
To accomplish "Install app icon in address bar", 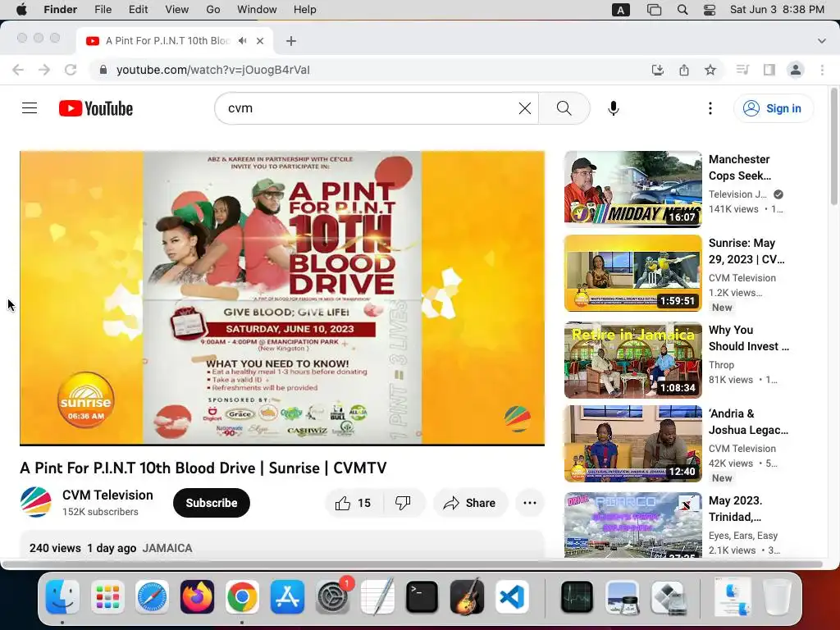I will tap(658, 70).
